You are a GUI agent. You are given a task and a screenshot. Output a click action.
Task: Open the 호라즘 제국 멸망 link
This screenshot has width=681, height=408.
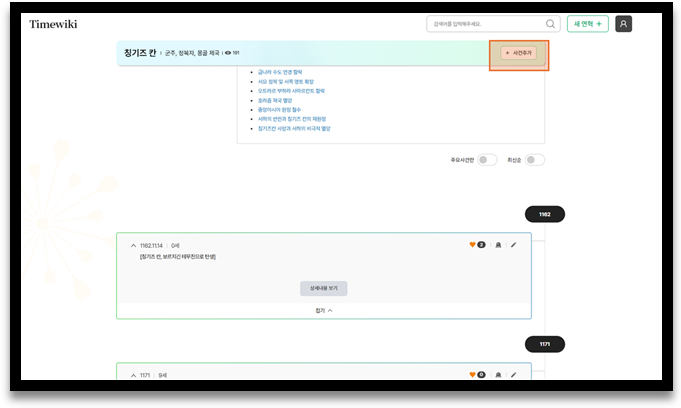tap(279, 100)
